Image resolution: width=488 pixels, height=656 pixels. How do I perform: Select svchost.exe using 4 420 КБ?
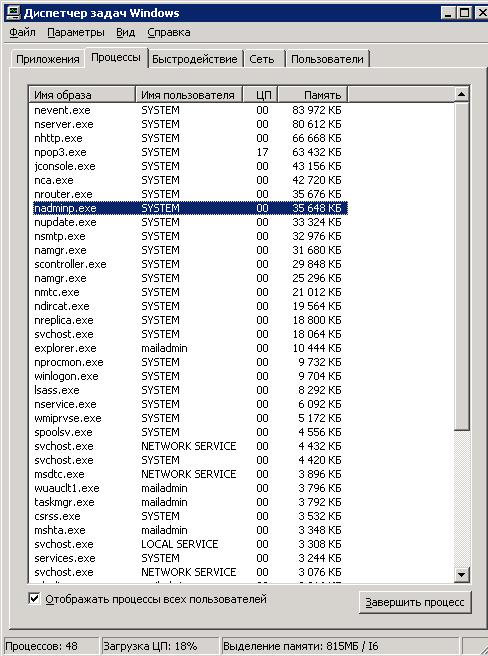[190, 460]
